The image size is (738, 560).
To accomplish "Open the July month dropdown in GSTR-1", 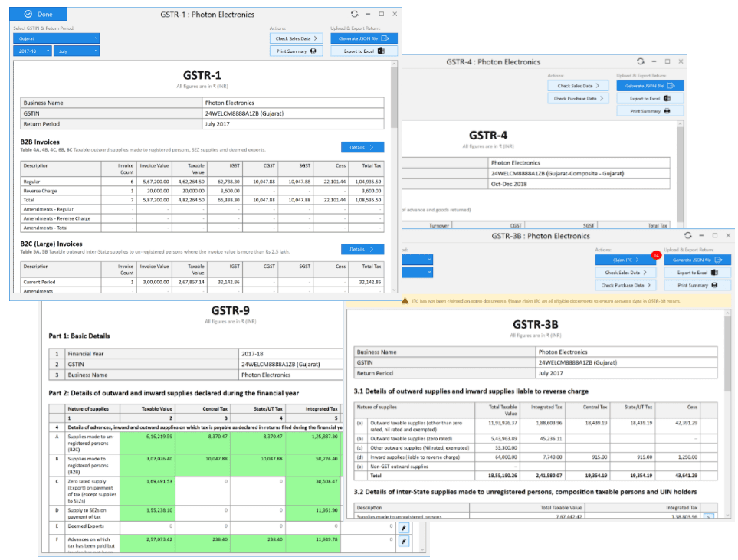I will [x=77, y=51].
